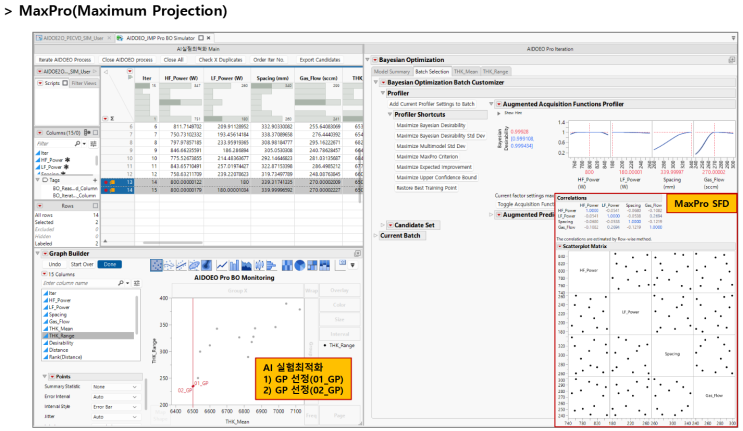Click Maximize MaxPro Criterion shortcut
Viewport: 743px width, 431px height.
click(x=427, y=157)
